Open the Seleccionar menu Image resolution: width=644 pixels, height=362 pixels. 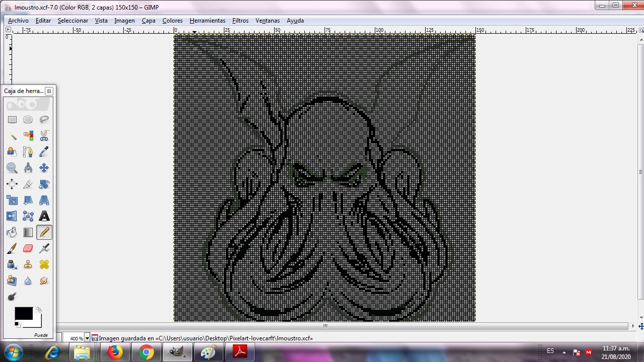pos(73,21)
